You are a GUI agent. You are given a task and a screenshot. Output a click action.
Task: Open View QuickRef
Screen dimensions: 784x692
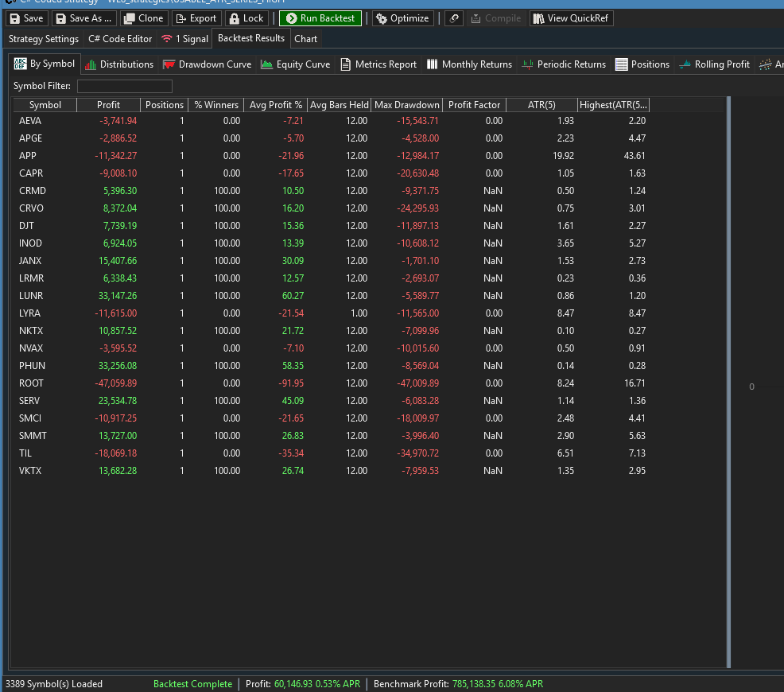coord(571,18)
